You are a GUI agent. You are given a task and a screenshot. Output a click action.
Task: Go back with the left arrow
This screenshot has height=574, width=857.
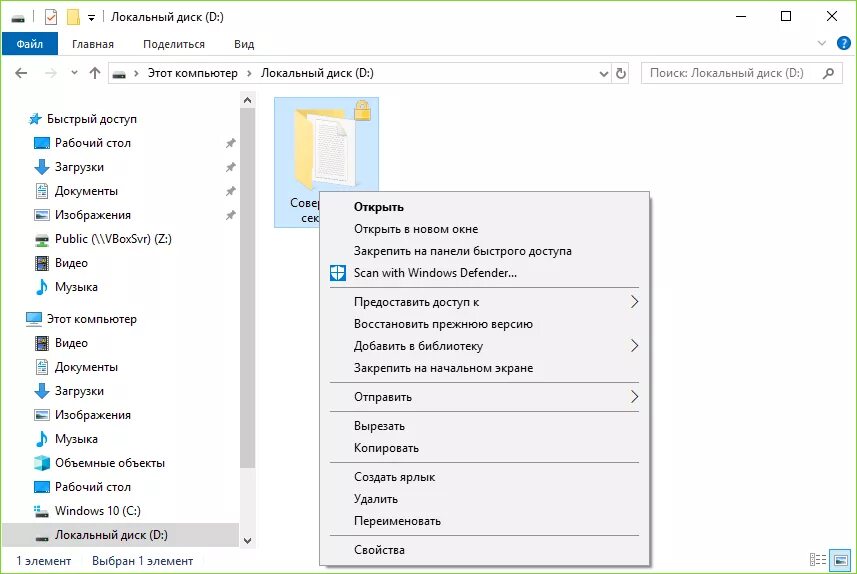coord(21,73)
